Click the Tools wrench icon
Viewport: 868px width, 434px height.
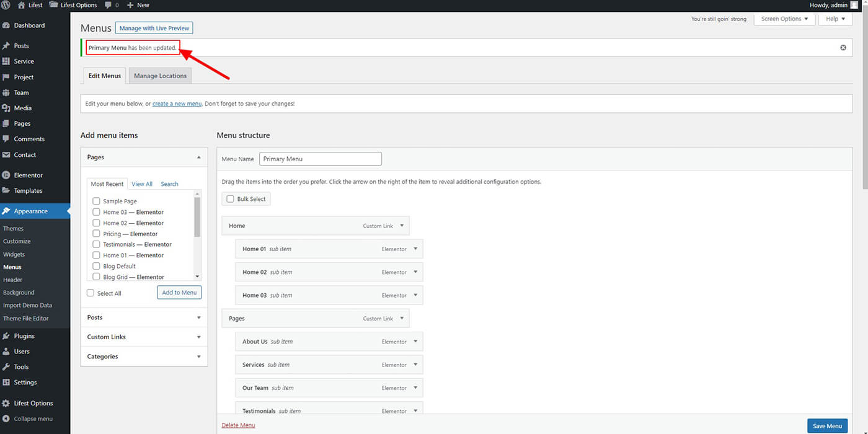tap(6, 367)
